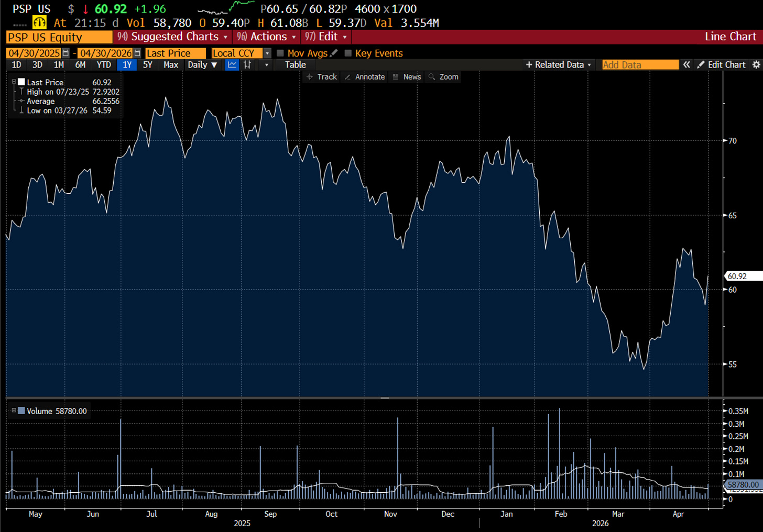Activate the Track crosshair tool
The height and width of the screenshot is (532, 763).
click(x=322, y=77)
